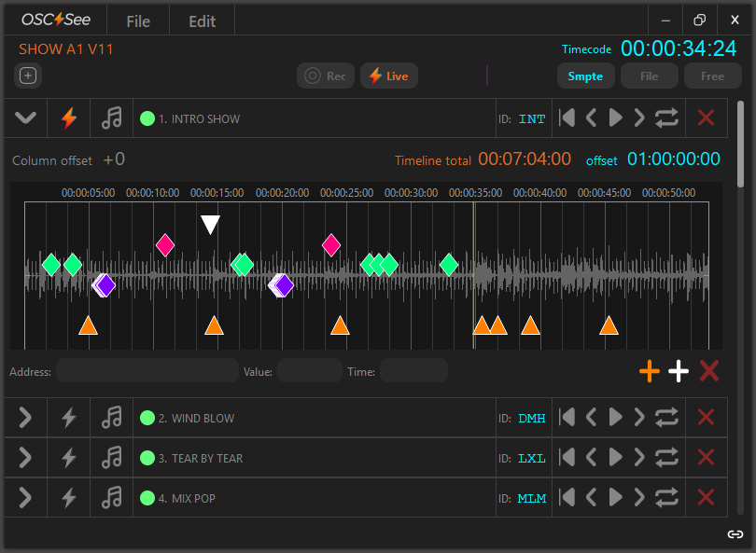Click the offset value 01:00:00:00
Screen dimensions: 756x553
[674, 159]
